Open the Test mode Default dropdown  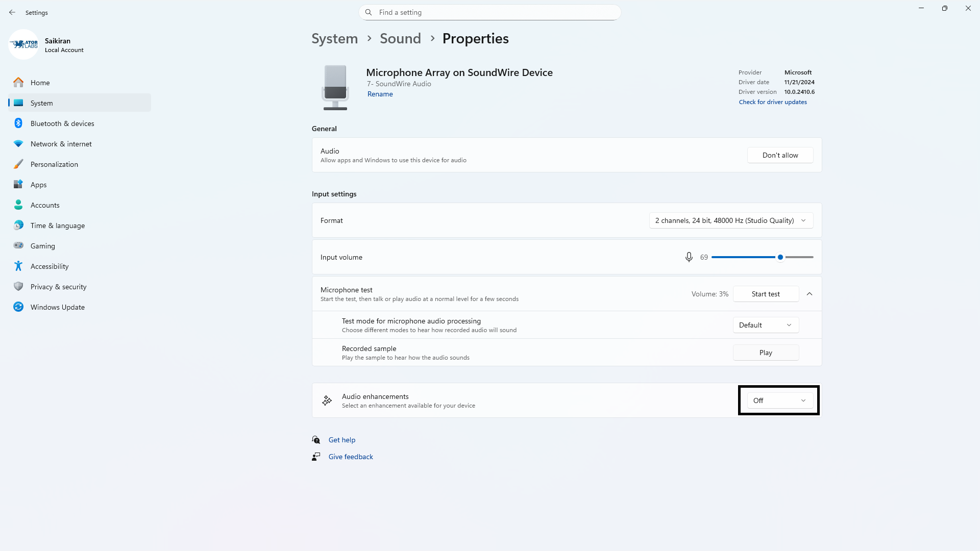pyautogui.click(x=765, y=324)
